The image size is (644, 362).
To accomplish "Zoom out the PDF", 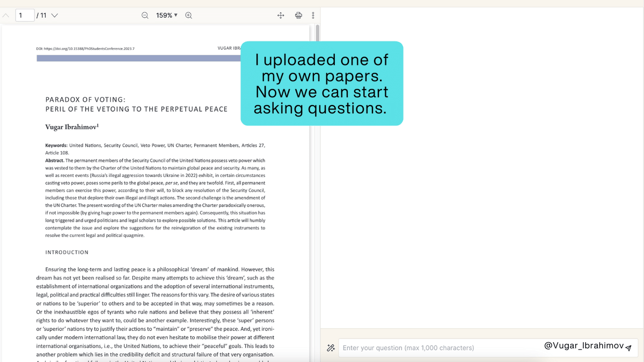I will [145, 16].
